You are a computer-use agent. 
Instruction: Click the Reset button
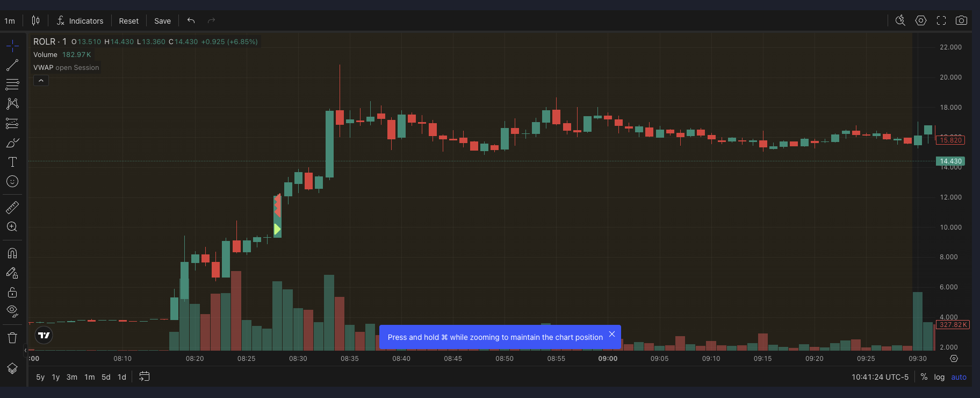[128, 21]
